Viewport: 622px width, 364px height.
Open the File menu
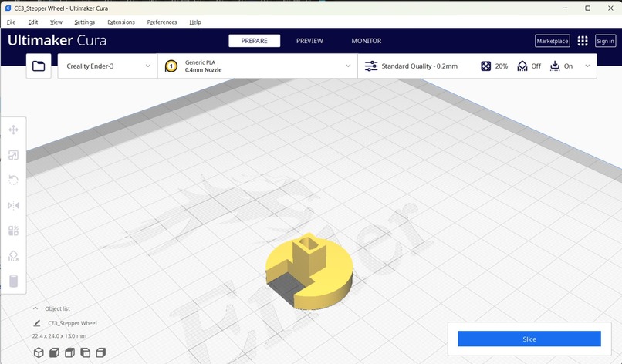(x=11, y=22)
